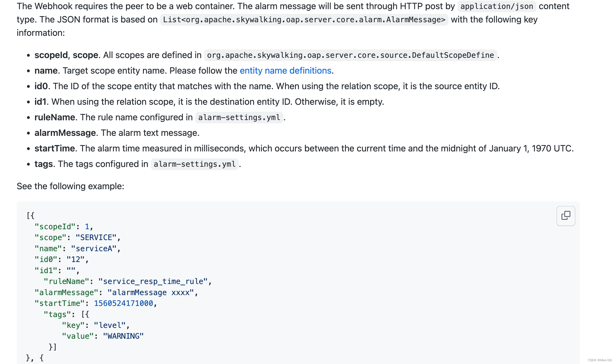616x364 pixels.
Task: Click alarm-settings.yml code in tags bullet
Action: tap(194, 164)
